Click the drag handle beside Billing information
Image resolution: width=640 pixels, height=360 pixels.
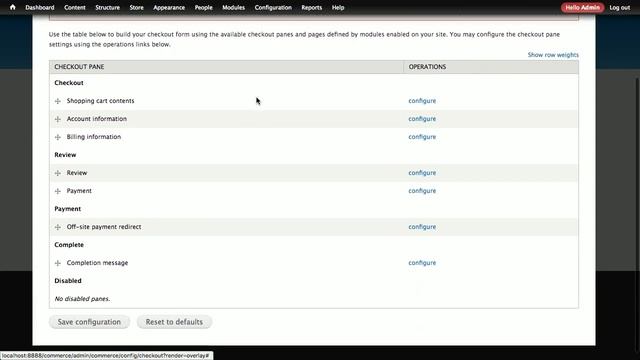coord(58,137)
